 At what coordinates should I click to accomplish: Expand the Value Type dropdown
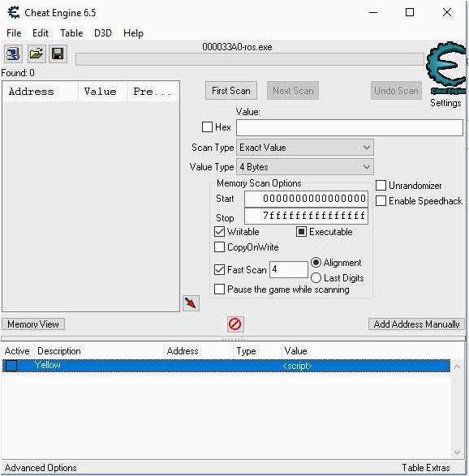click(x=305, y=167)
